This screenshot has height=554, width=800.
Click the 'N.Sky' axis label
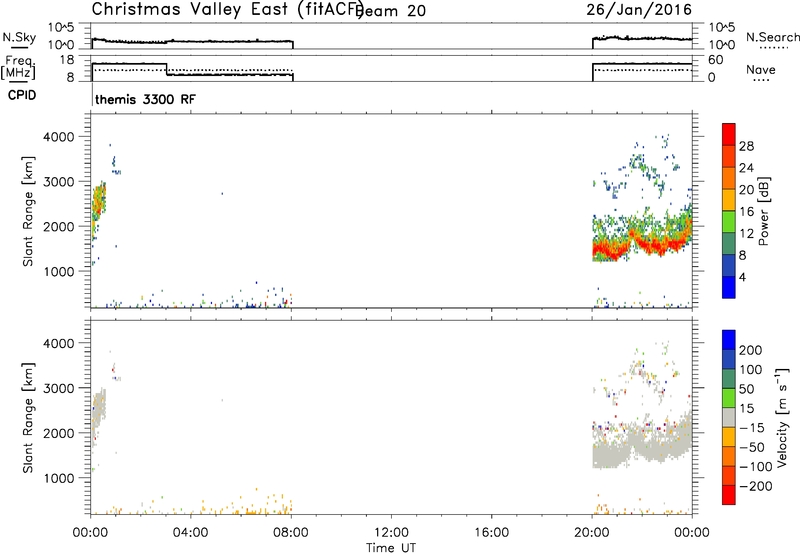tap(19, 37)
